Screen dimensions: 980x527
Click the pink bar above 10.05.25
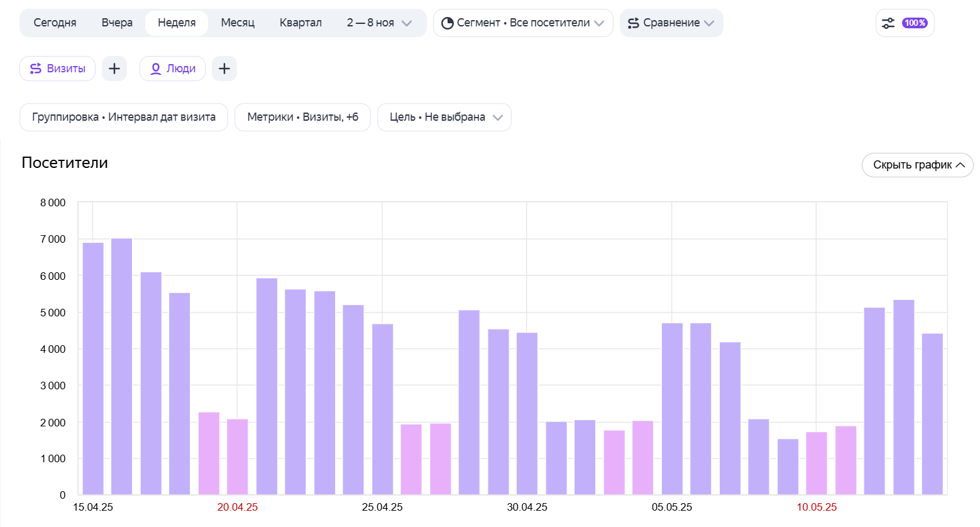(817, 463)
